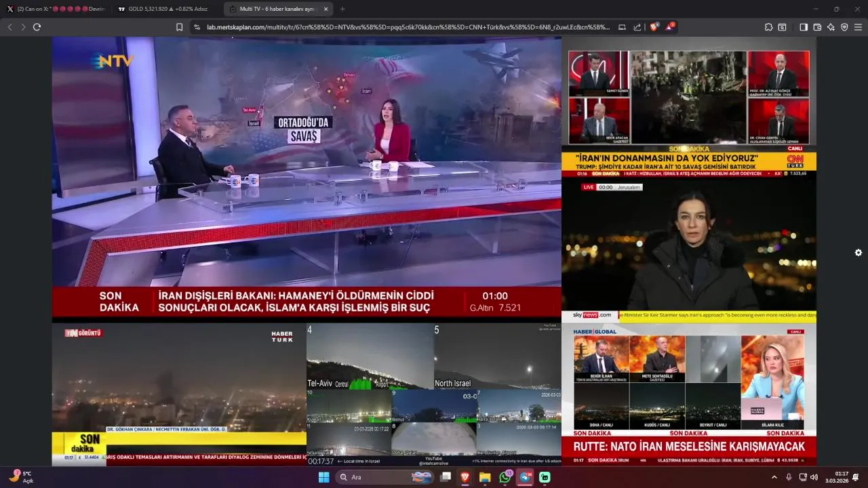
Task: Open site info icon beside the URL
Action: click(x=197, y=27)
